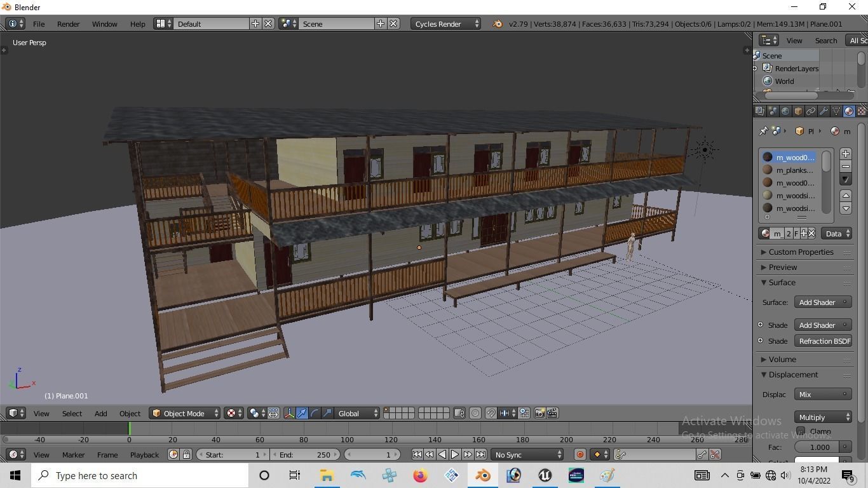Toggle the Clamp checkbox
The image size is (868, 488).
point(801,431)
